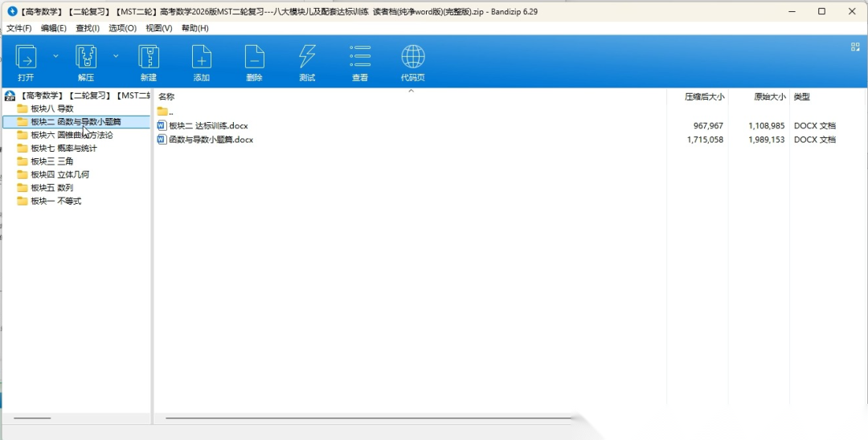Sort by 压缩后大小 column header
This screenshot has height=440, width=868.
[x=704, y=96]
